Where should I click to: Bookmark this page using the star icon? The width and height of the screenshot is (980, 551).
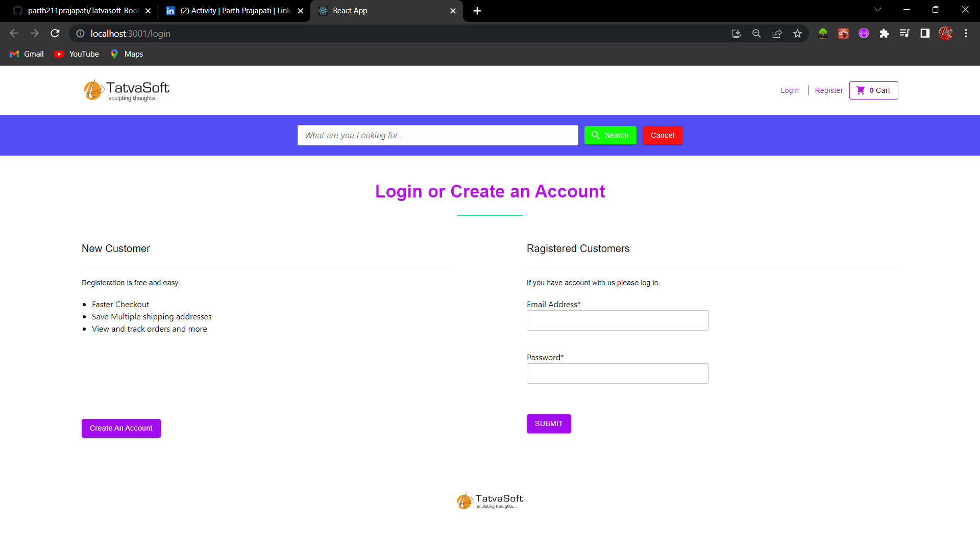[x=798, y=33]
